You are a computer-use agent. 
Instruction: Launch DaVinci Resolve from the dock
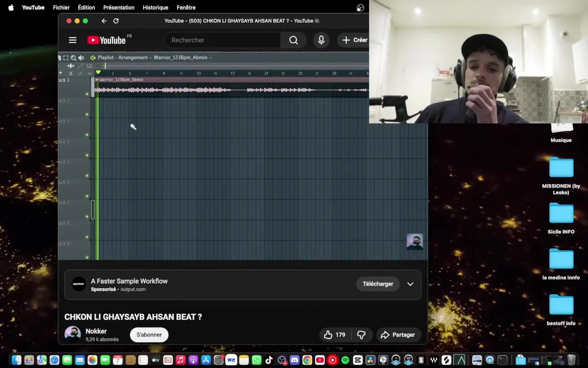click(x=370, y=360)
